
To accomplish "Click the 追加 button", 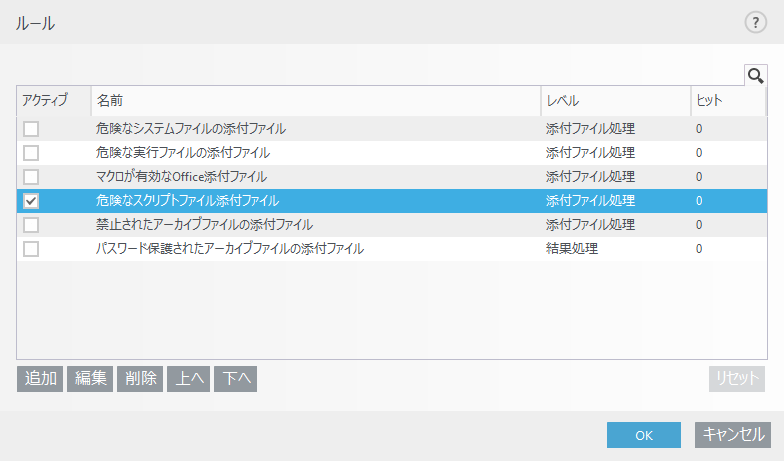I will (40, 378).
